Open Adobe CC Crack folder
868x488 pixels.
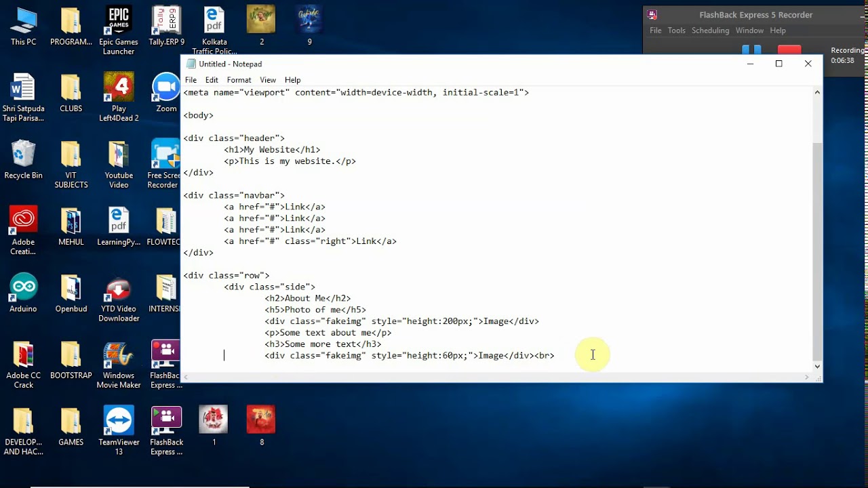click(x=23, y=365)
